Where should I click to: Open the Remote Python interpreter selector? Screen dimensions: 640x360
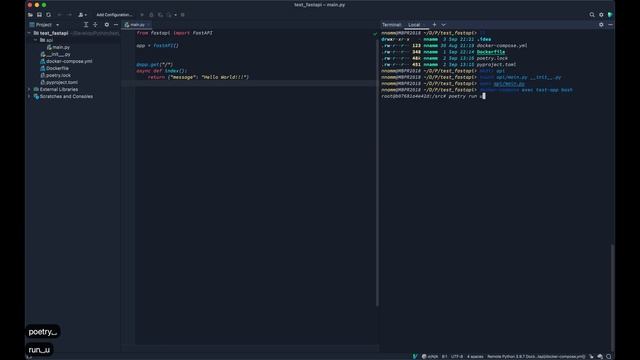coord(536,356)
